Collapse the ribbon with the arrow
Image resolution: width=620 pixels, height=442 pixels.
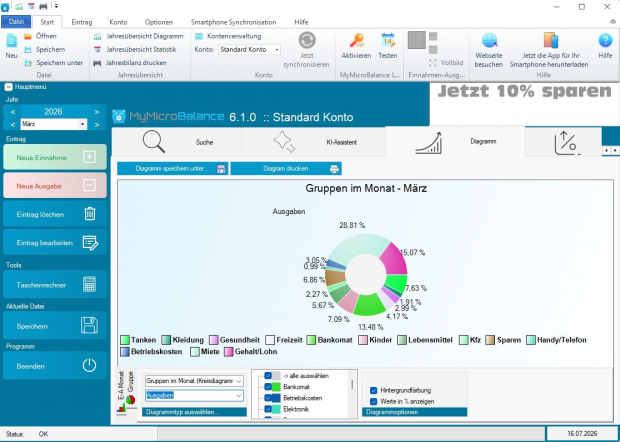pos(613,22)
